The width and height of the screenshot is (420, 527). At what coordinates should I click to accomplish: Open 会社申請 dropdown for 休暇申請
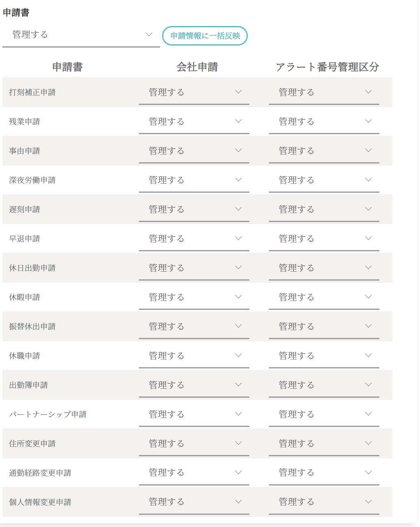pos(194,297)
